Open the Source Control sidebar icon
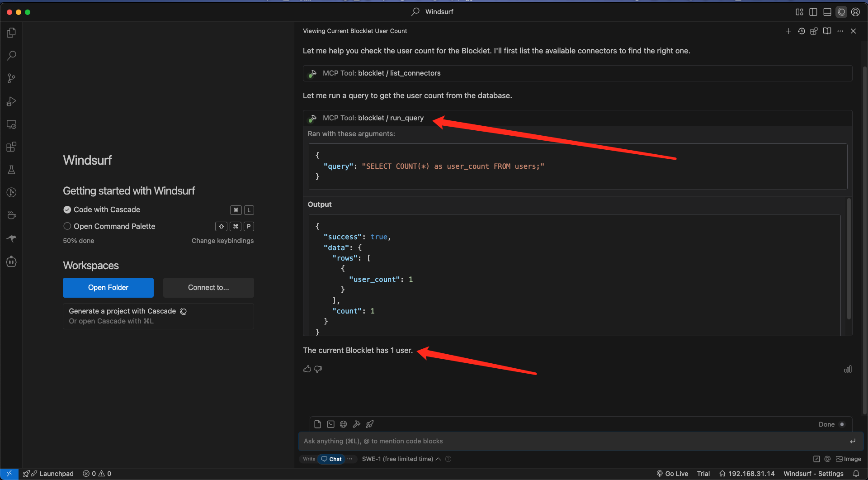Viewport: 868px width, 480px height. coord(11,78)
